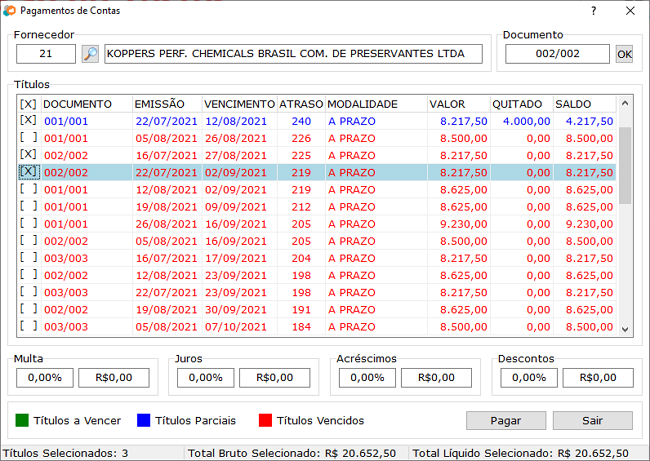Viewport: 650px width, 461px height.
Task: Click the green Títulos a Vencer swatch
Action: 22,420
